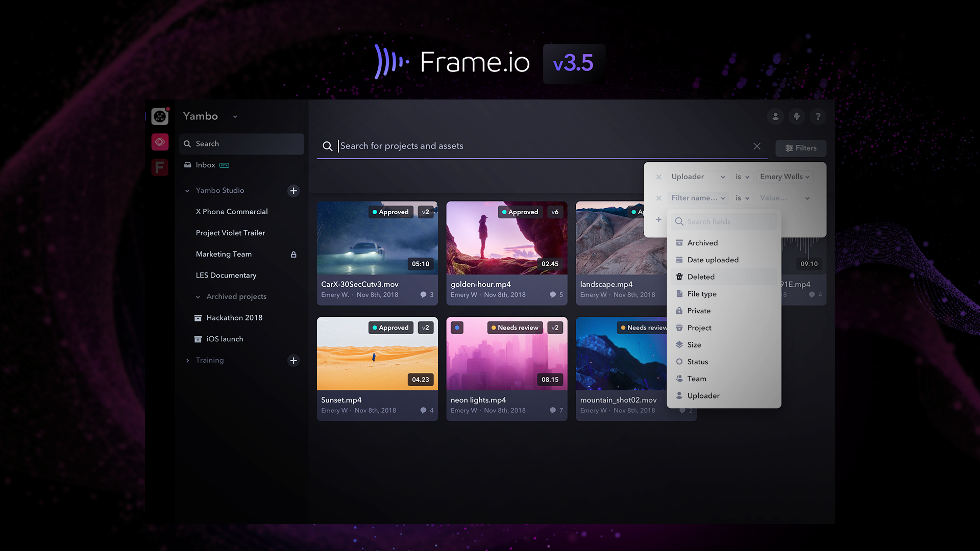Screen dimensions: 980x551
Task: Click the lightning bolt activity icon
Action: coord(796,117)
